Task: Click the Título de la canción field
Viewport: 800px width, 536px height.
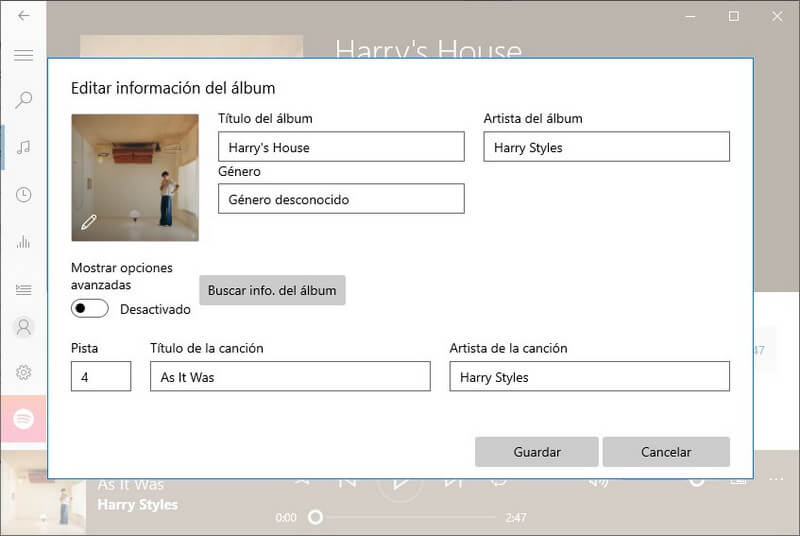Action: 290,376
